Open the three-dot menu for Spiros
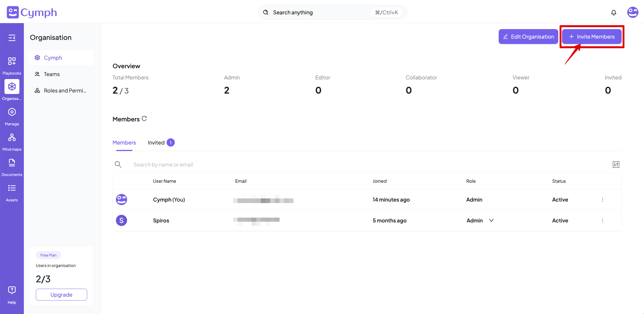This screenshot has height=314, width=644. (602, 220)
